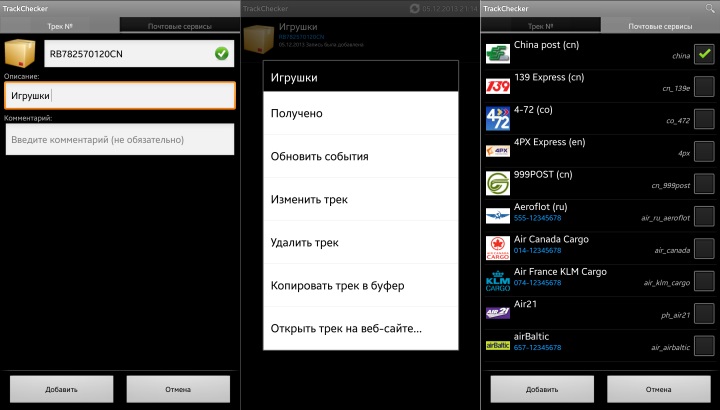
Task: Select Почтовые сервисы tab in the right panel
Action: (x=660, y=26)
